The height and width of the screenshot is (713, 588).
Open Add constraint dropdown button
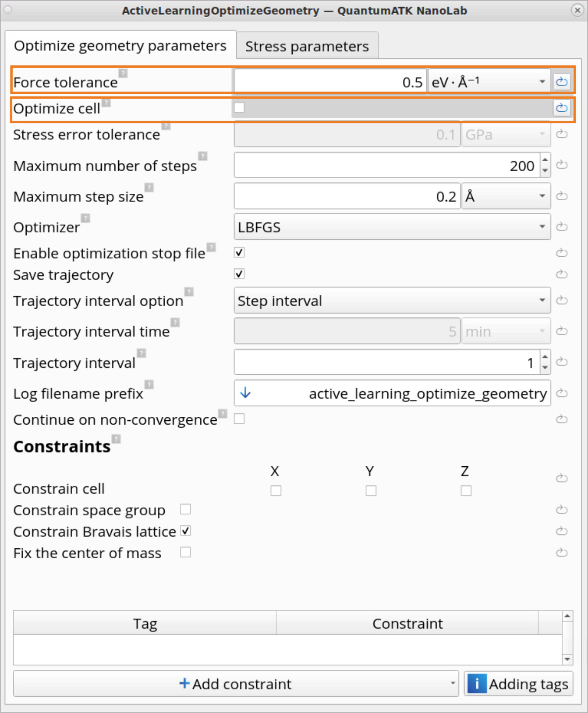[x=236, y=684]
